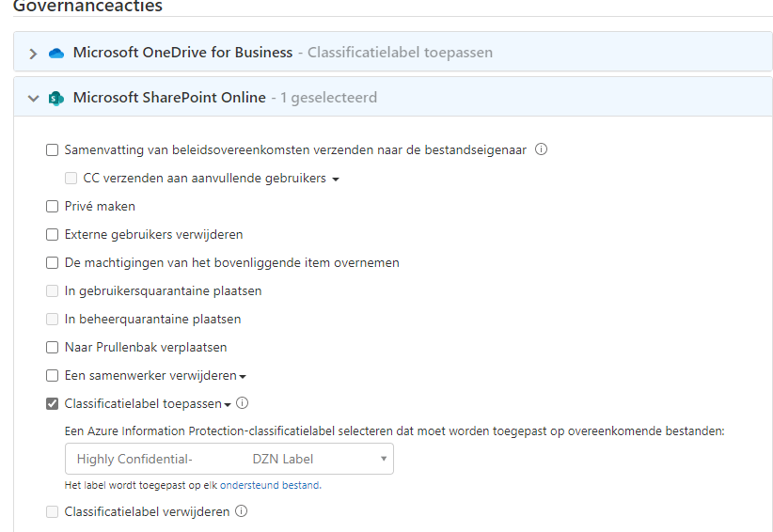Open Een samenwerker verwijderen dropdown arrow

[243, 377]
